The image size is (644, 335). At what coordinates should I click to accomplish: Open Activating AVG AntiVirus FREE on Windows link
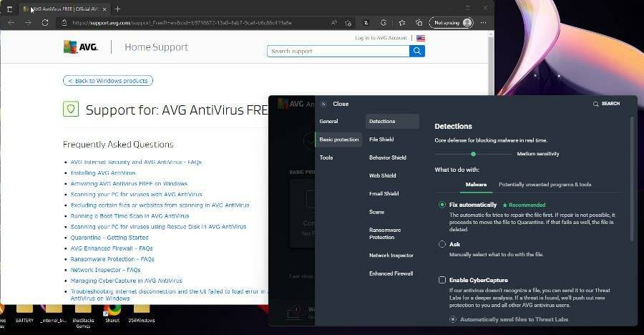point(129,183)
